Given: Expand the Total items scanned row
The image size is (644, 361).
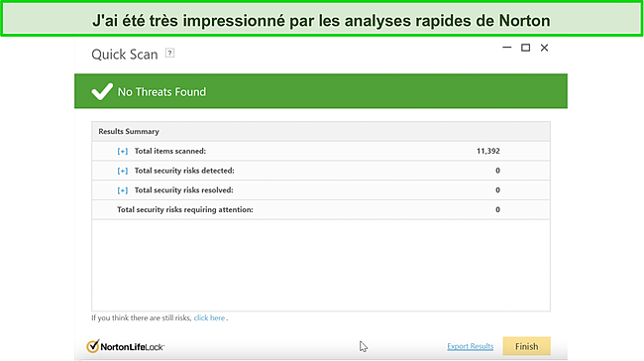Looking at the screenshot, I should pyautogui.click(x=123, y=152).
